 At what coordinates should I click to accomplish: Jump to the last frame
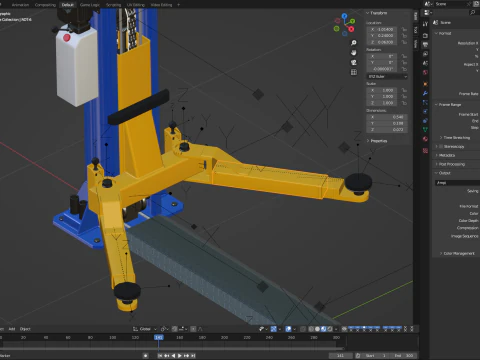192,356
